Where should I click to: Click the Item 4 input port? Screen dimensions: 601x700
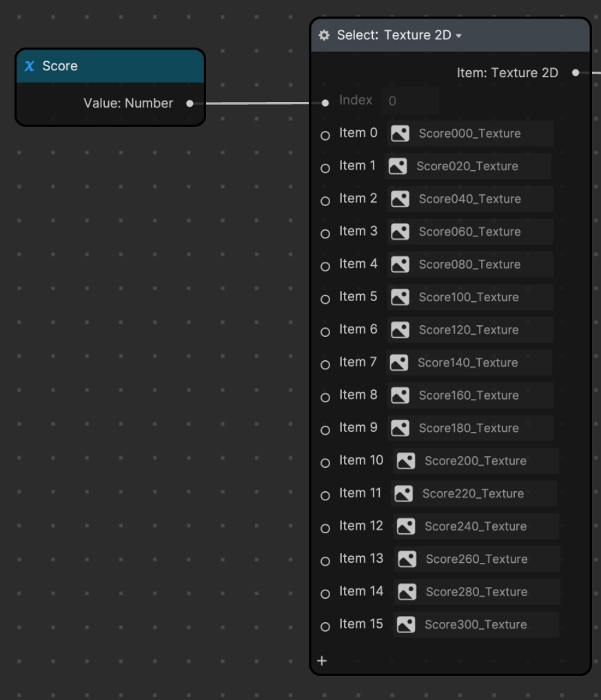point(325,267)
